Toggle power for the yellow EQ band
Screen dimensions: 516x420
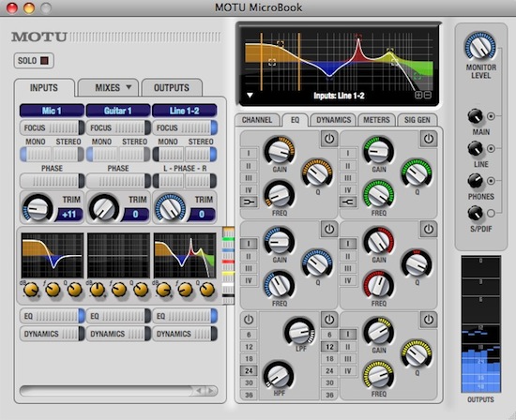[428, 320]
